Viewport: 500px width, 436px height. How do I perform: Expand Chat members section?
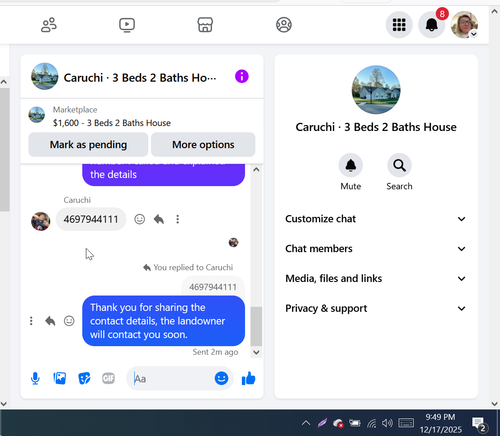click(x=376, y=249)
